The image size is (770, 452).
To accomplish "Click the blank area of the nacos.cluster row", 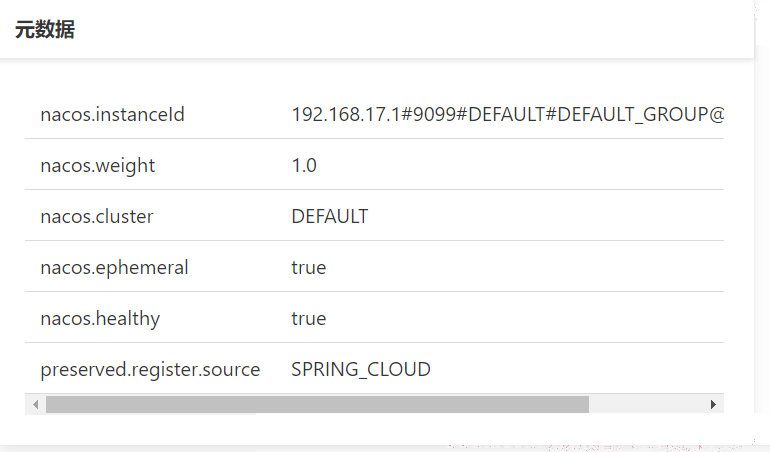I will point(545,217).
